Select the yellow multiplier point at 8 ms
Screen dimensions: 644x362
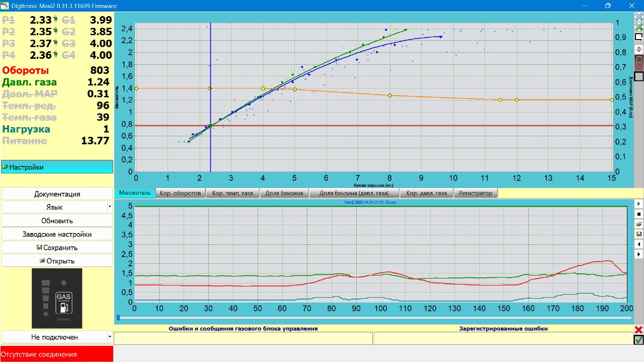point(390,95)
